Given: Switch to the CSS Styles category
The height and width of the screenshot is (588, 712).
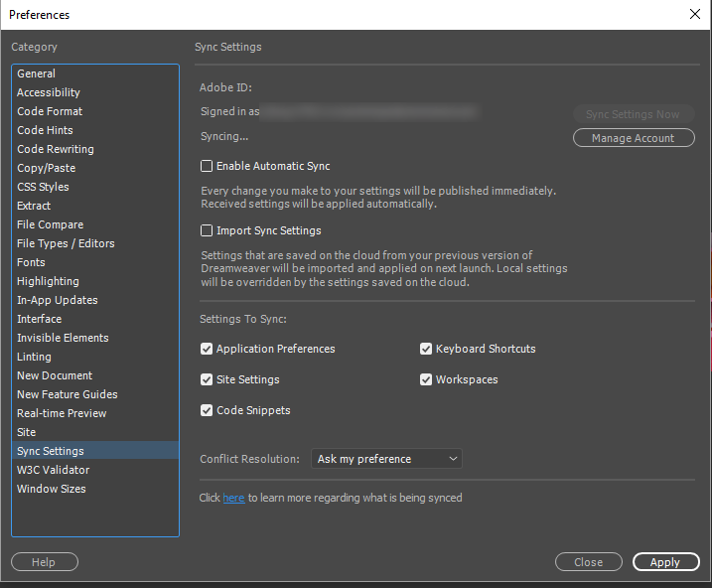Looking at the screenshot, I should coord(43,187).
